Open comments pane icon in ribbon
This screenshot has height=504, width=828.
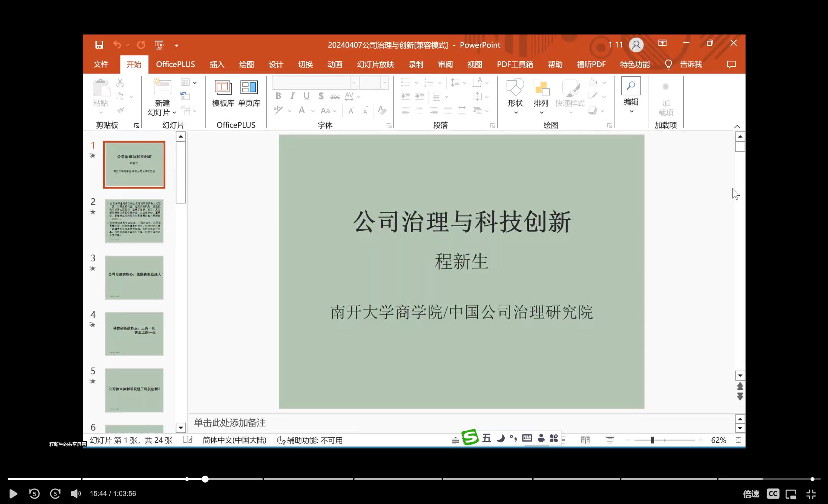coord(731,64)
